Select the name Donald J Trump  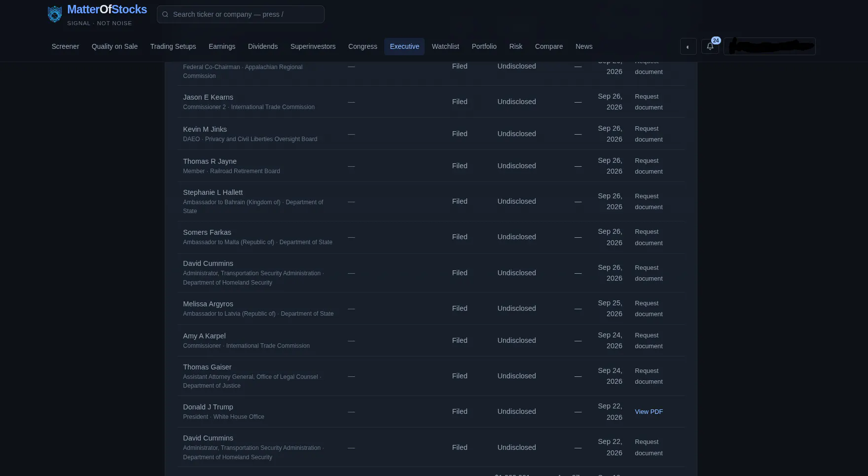point(208,407)
